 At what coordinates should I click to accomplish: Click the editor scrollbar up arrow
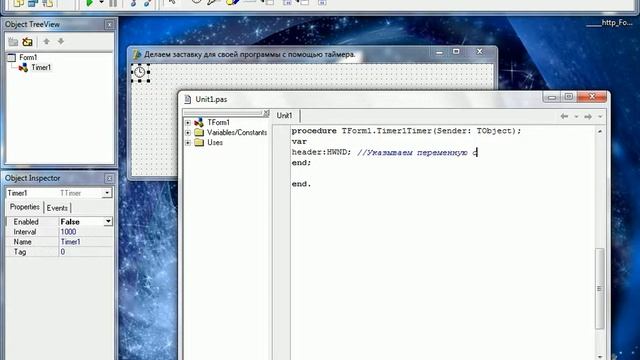pos(600,131)
